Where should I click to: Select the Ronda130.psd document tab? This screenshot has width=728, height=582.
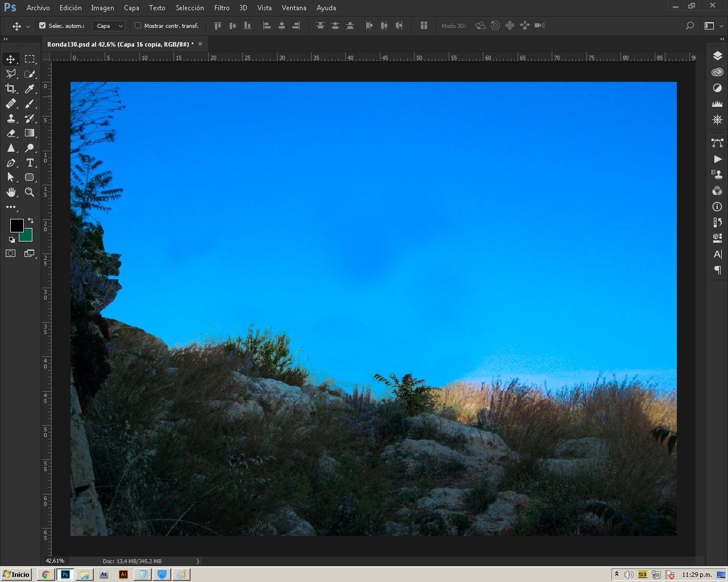[x=120, y=44]
